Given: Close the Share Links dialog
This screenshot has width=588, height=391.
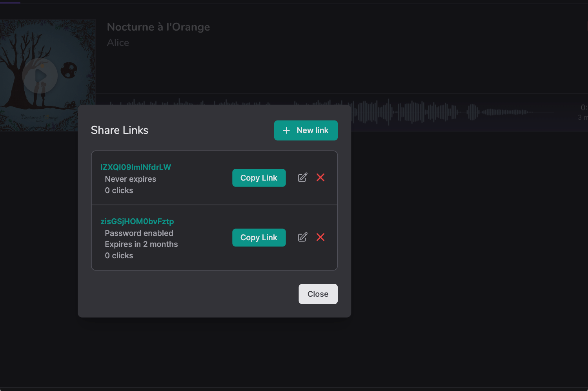Looking at the screenshot, I should click(x=318, y=294).
